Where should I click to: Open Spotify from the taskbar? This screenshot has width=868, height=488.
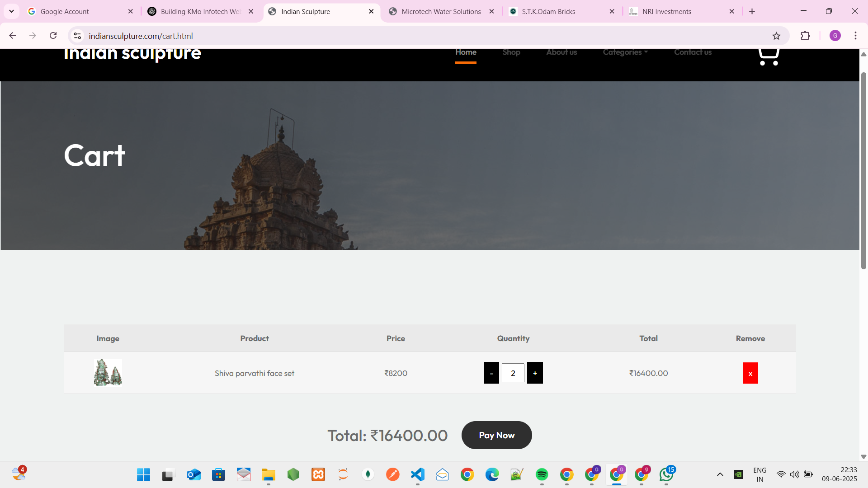tap(542, 474)
